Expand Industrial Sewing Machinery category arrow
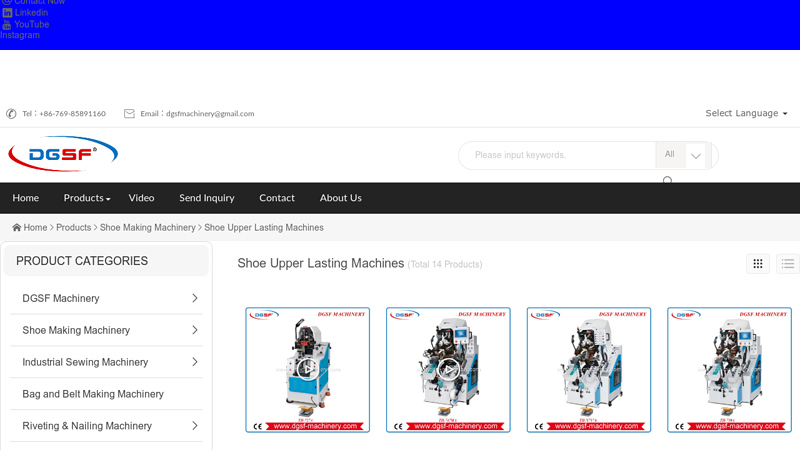 (194, 362)
